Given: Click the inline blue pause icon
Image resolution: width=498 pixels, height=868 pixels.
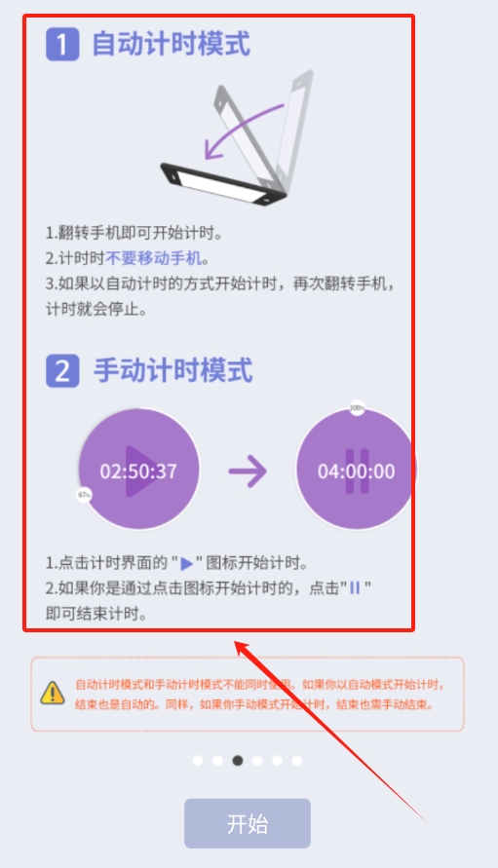Looking at the screenshot, I should tap(355, 587).
